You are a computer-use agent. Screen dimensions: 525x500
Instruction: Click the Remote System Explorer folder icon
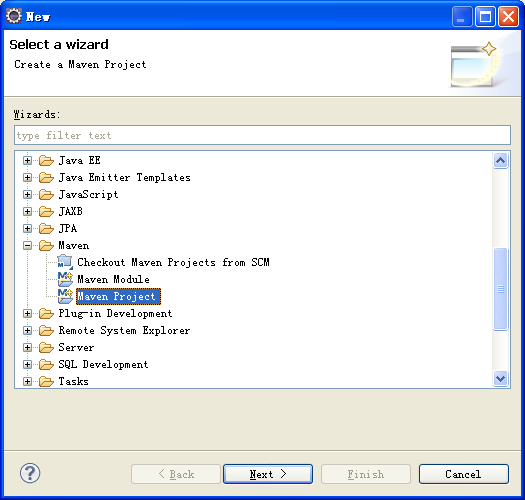pyautogui.click(x=46, y=331)
